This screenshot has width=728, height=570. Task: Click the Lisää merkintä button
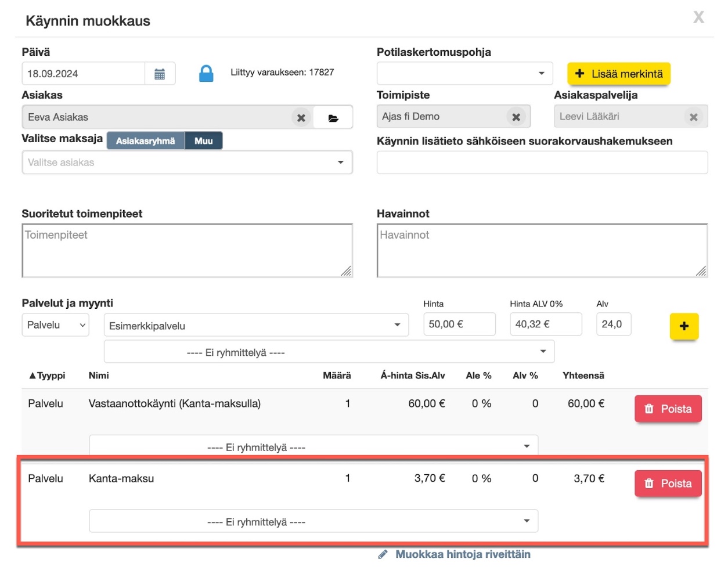click(619, 74)
